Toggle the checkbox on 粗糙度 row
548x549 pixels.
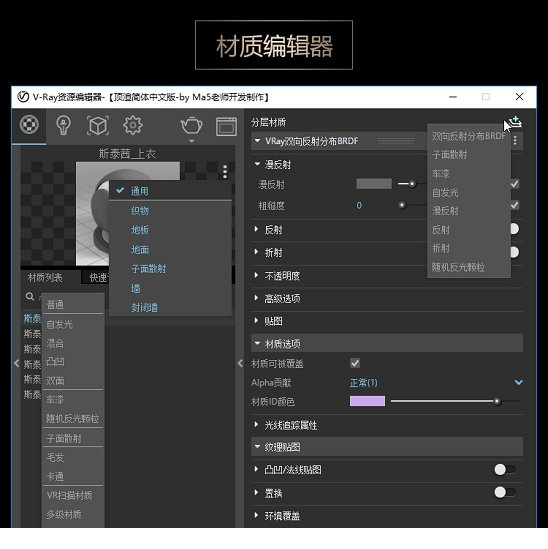tap(514, 205)
